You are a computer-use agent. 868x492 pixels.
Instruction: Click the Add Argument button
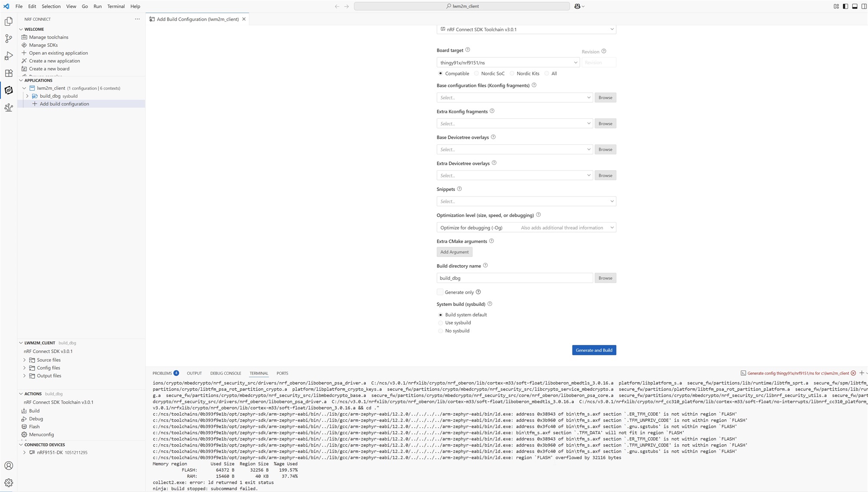click(x=454, y=252)
